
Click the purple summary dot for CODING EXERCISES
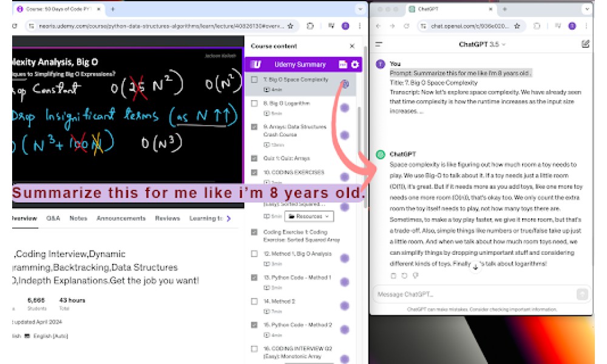[345, 177]
